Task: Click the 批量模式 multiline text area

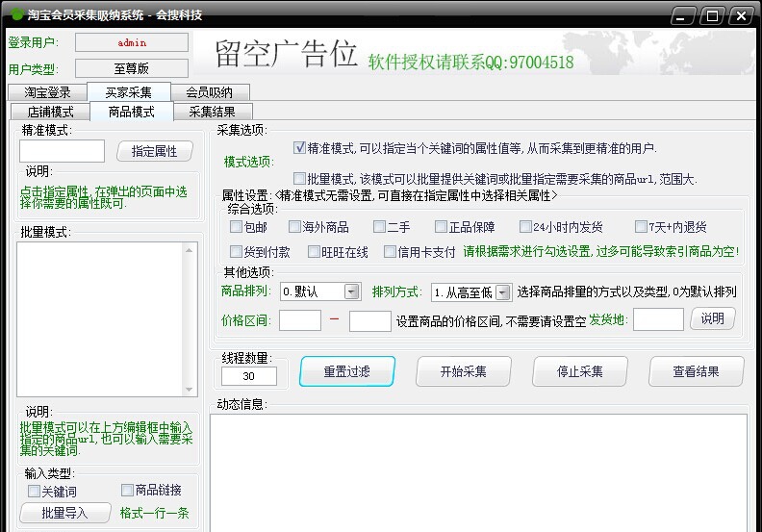Action: 100,319
